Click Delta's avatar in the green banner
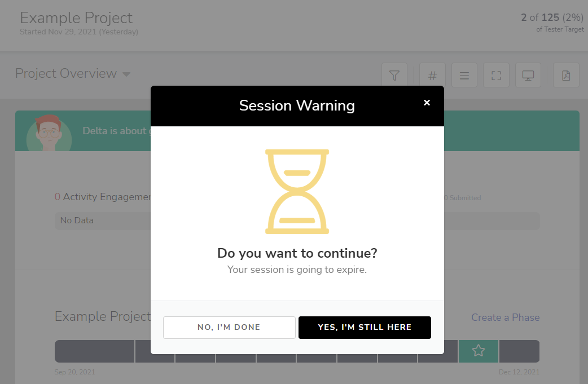Screen dimensions: 588x384 (50, 135)
